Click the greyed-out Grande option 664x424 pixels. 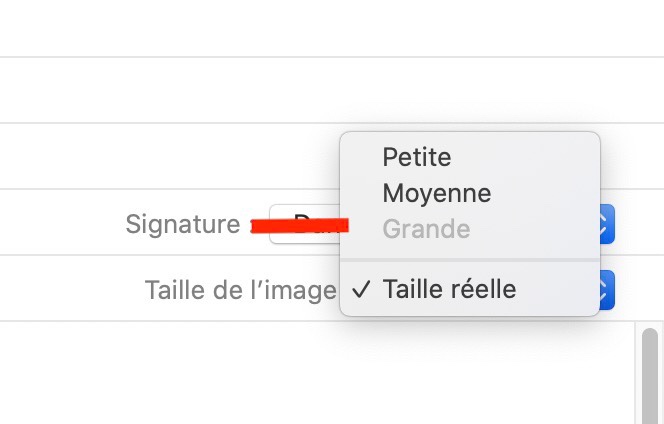click(x=425, y=229)
